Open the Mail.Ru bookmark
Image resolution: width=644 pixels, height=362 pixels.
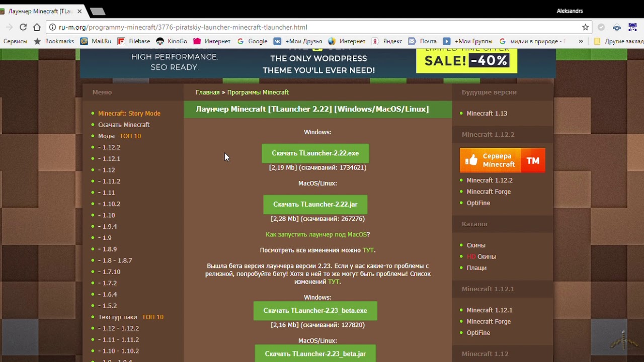click(96, 41)
